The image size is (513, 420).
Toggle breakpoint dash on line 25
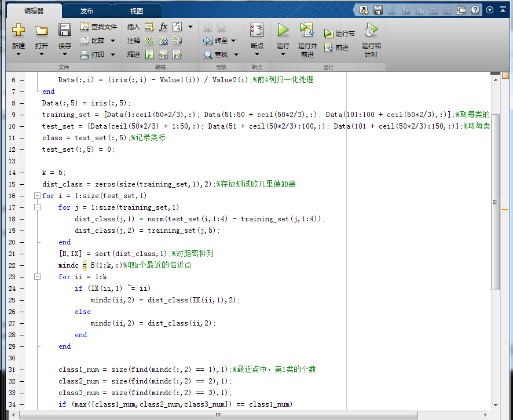[21, 300]
